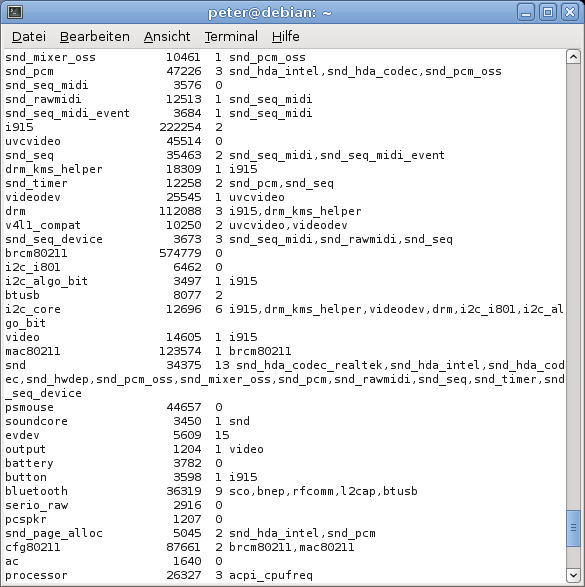The height and width of the screenshot is (587, 585).
Task: Click the size value 112088
Action: click(180, 211)
